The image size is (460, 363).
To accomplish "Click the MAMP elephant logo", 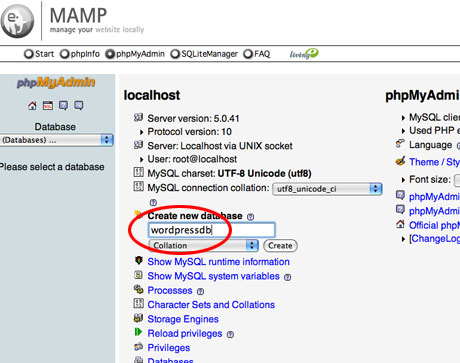I will click(17, 20).
